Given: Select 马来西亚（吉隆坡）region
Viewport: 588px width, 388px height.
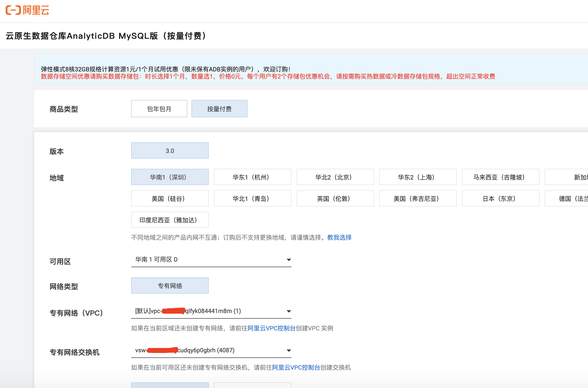Looking at the screenshot, I should (x=500, y=177).
